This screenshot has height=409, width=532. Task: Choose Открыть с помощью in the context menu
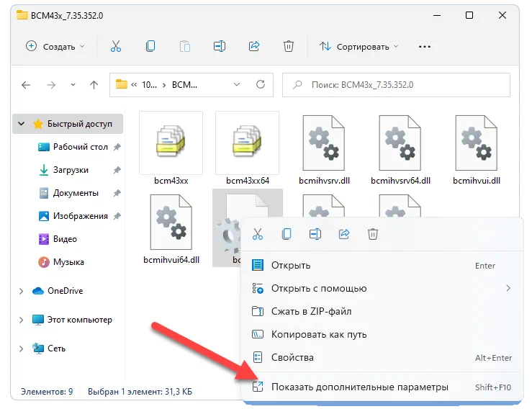tap(382, 289)
